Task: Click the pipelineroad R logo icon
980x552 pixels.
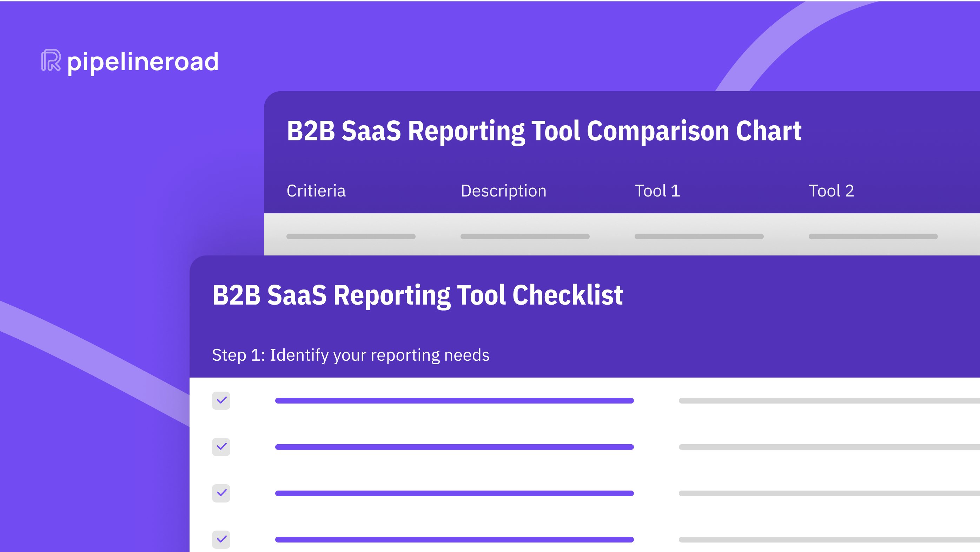Action: (51, 60)
